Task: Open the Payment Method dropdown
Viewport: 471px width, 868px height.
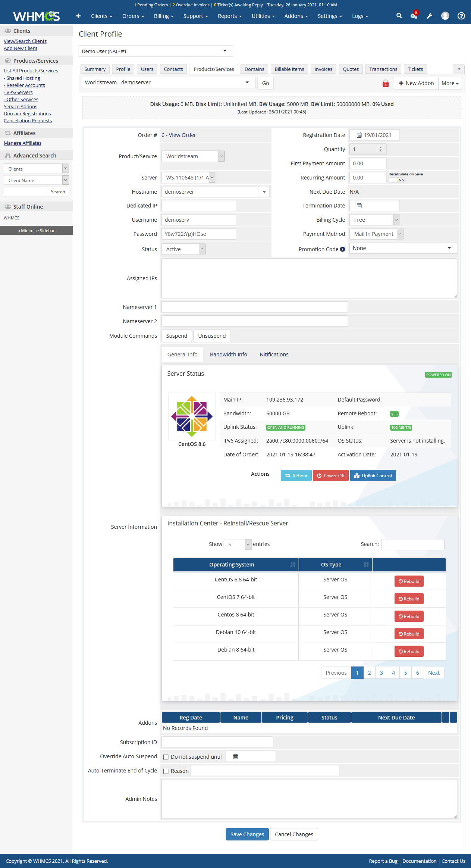Action: click(x=377, y=234)
